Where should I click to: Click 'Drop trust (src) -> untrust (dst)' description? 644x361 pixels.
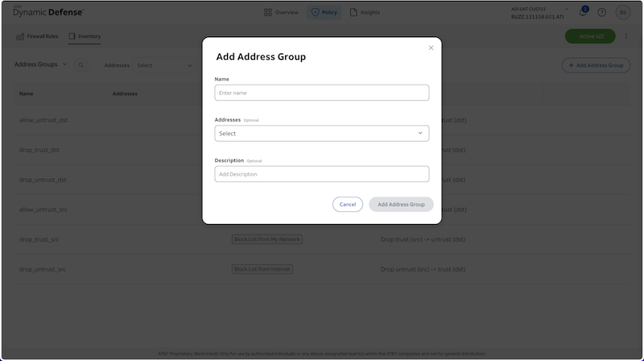point(423,239)
